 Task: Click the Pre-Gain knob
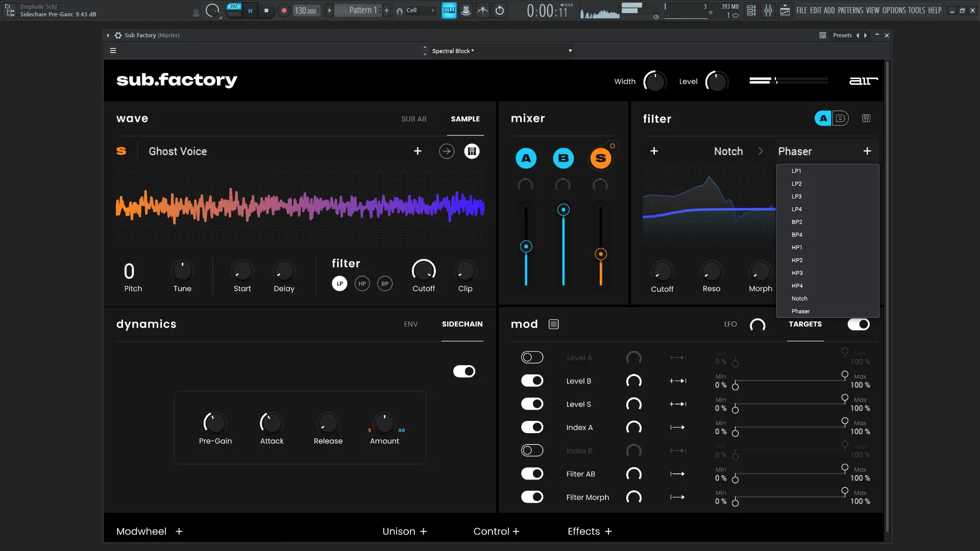click(x=215, y=422)
